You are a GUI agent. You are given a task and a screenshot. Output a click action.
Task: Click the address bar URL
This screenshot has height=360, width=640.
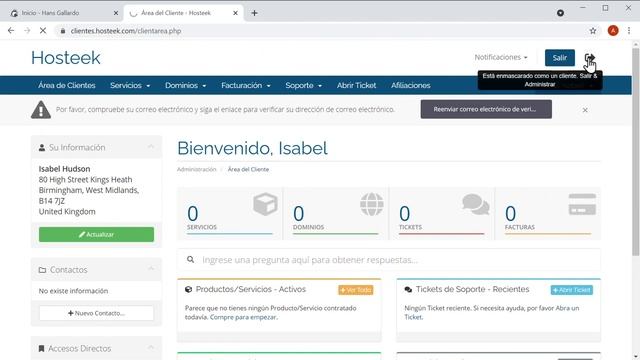click(x=126, y=31)
